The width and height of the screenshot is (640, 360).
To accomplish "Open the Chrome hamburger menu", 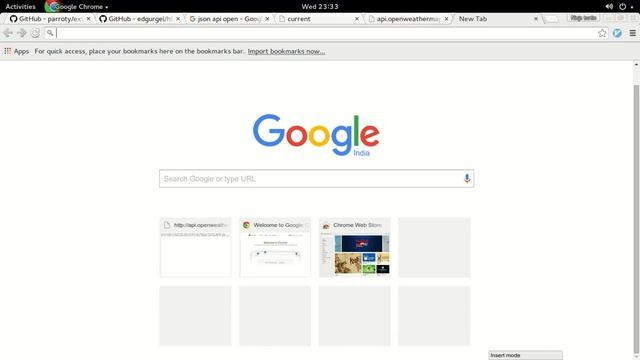I will click(x=632, y=33).
